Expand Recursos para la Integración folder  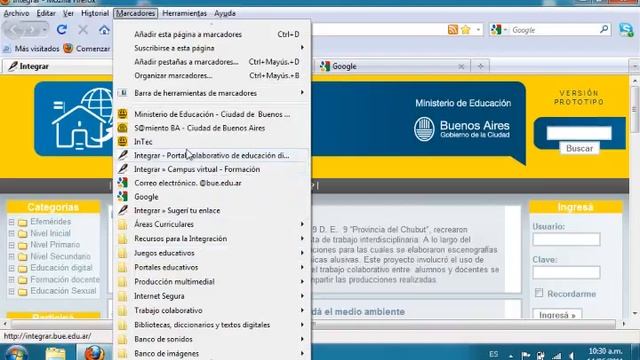point(212,239)
